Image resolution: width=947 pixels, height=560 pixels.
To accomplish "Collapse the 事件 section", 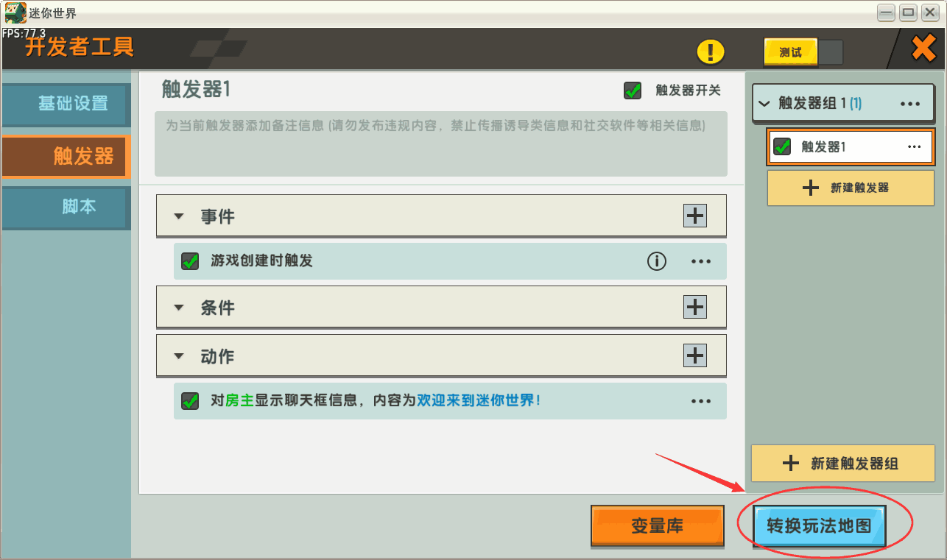I will tap(178, 217).
